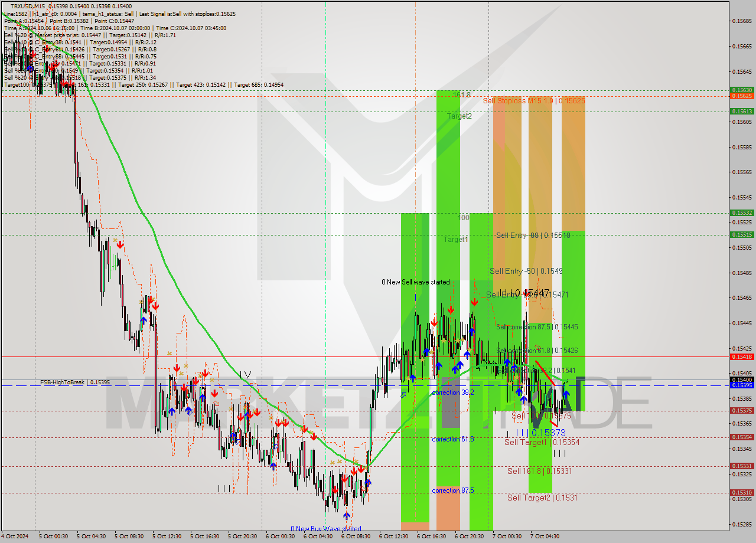Click the '6 Oct 08:30' time axis label
756x543 pixels.
pyautogui.click(x=356, y=537)
